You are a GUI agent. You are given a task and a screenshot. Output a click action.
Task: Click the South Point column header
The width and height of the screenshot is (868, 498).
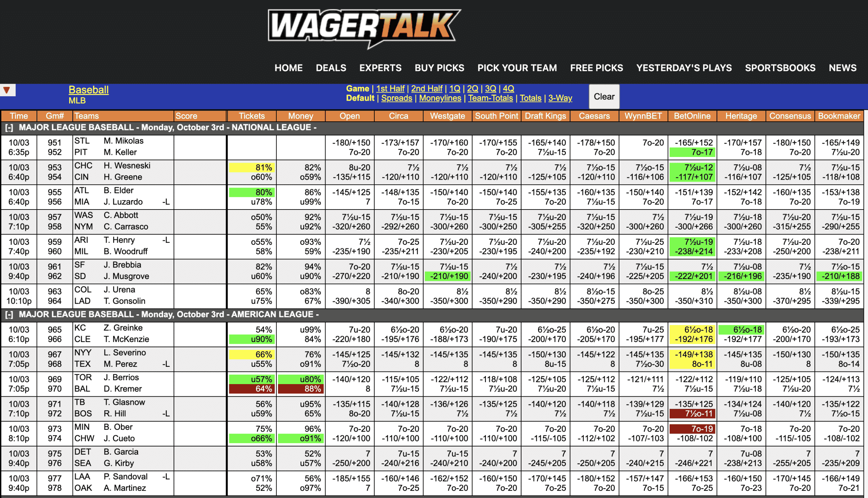[x=496, y=116]
